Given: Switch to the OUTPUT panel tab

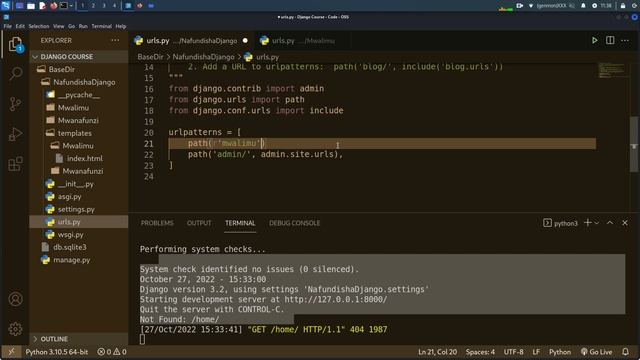Looking at the screenshot, I should [199, 223].
